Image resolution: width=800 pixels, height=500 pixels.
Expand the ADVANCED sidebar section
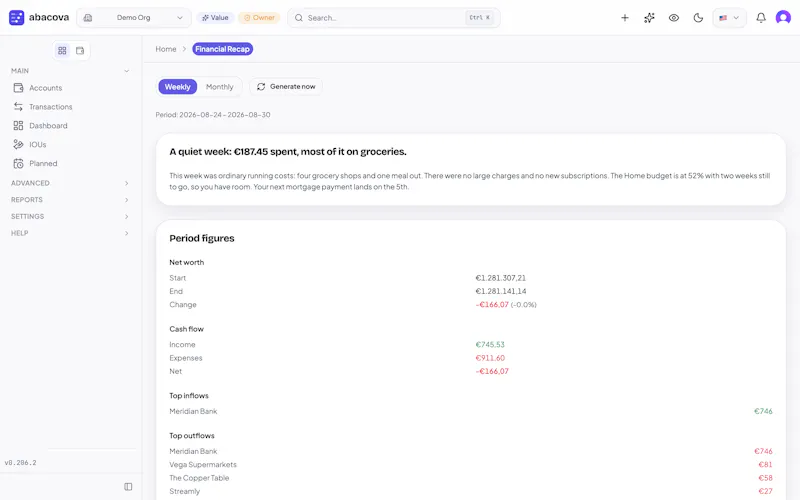click(x=70, y=183)
